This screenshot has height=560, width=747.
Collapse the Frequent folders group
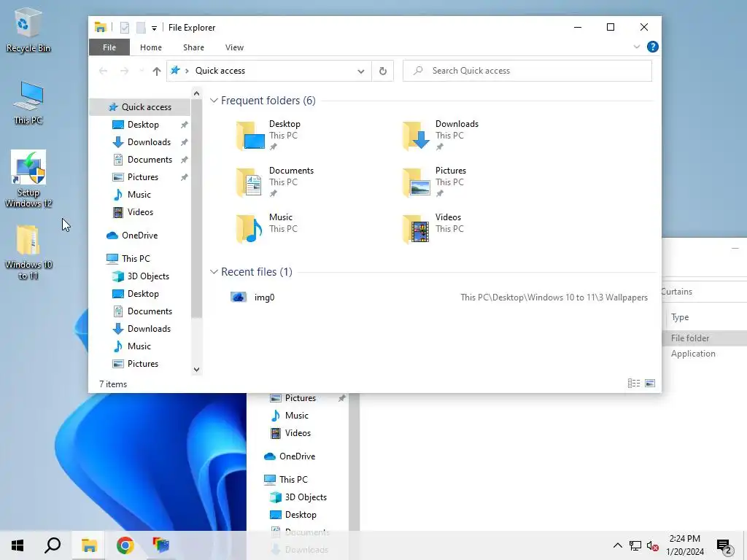point(214,101)
